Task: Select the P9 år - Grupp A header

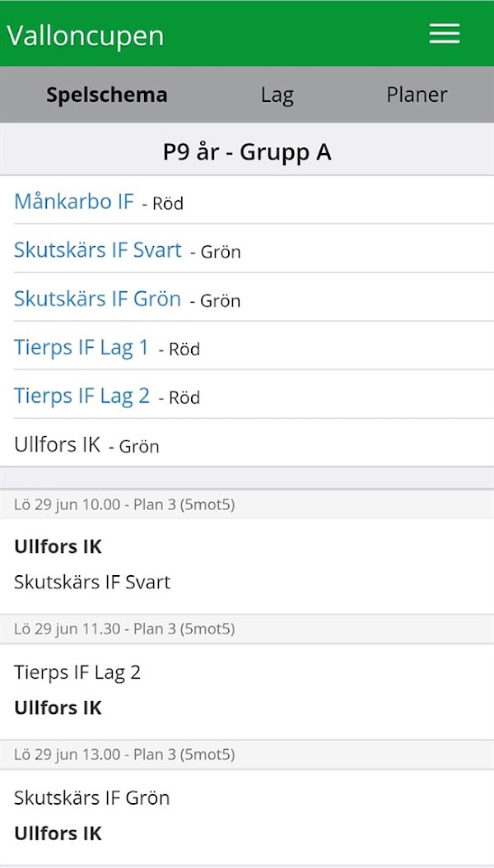Action: [247, 152]
